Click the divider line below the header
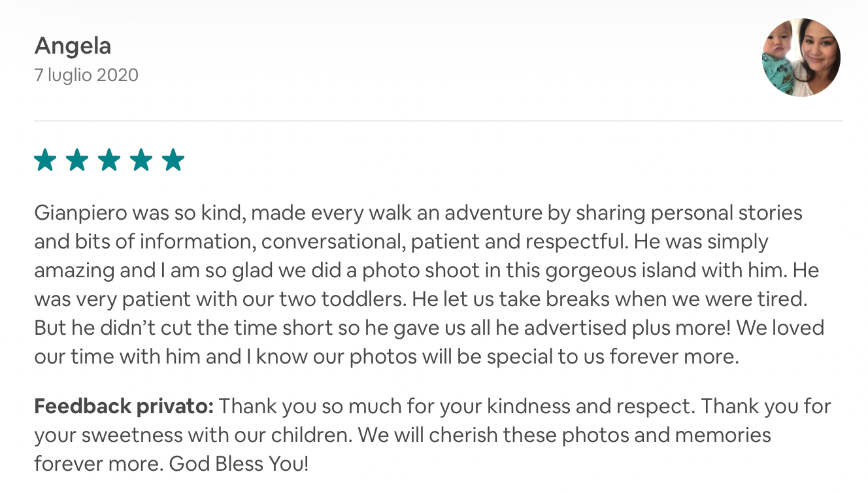The width and height of the screenshot is (868, 493). 438,121
